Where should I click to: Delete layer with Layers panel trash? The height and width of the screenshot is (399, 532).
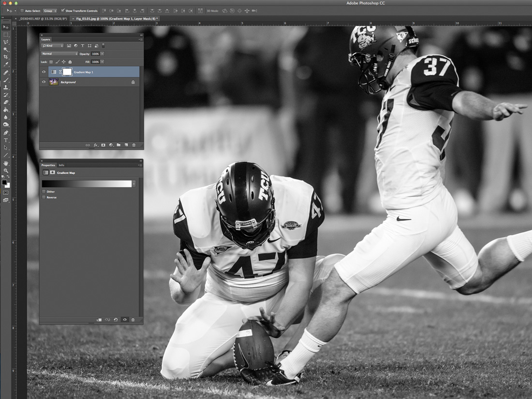tap(133, 145)
